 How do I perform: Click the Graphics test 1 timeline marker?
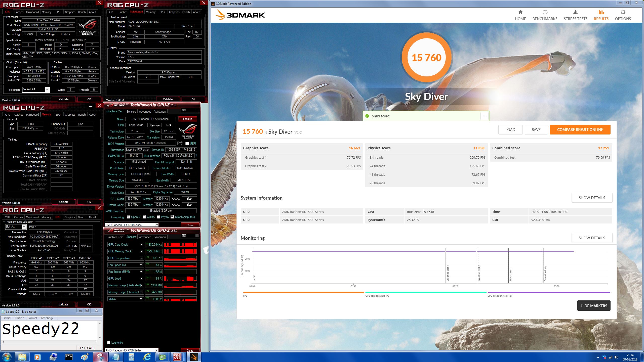click(x=448, y=273)
